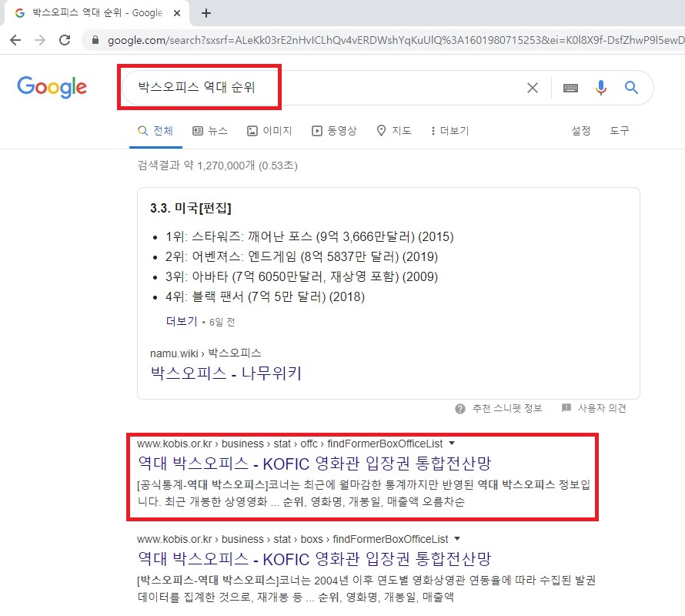Switch to the 뉴스 tab
685x616 pixels.
(210, 131)
